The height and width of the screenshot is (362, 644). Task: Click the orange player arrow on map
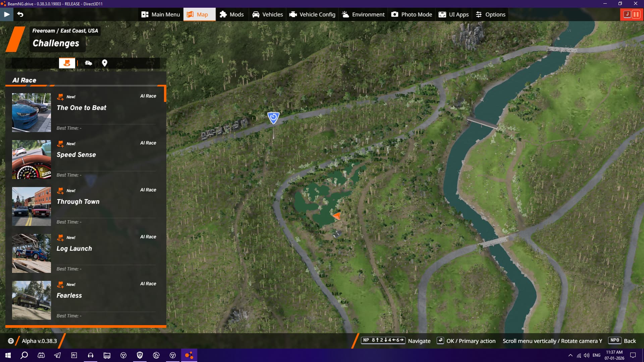337,216
